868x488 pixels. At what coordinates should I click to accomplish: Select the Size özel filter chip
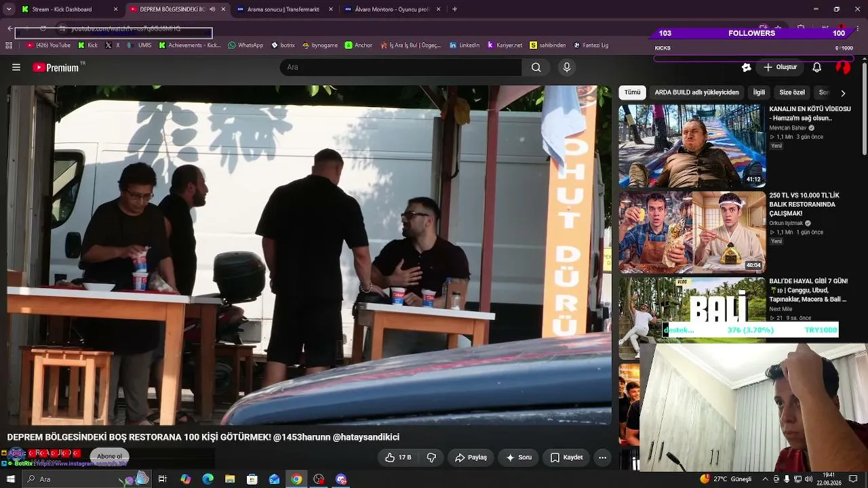click(792, 92)
